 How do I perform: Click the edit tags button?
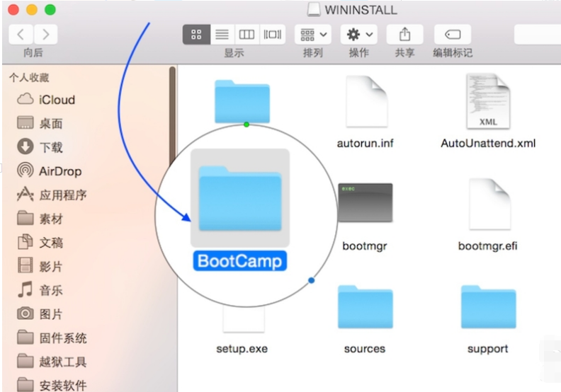[x=453, y=34]
